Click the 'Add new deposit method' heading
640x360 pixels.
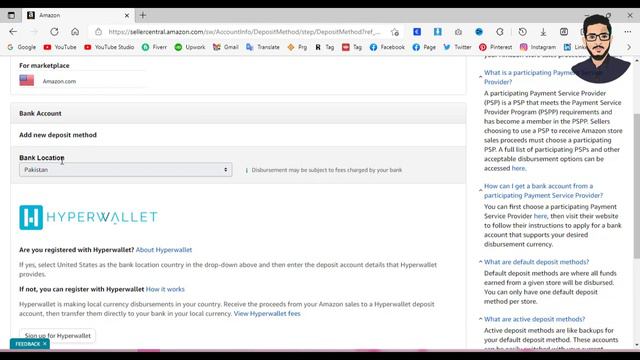(x=58, y=135)
